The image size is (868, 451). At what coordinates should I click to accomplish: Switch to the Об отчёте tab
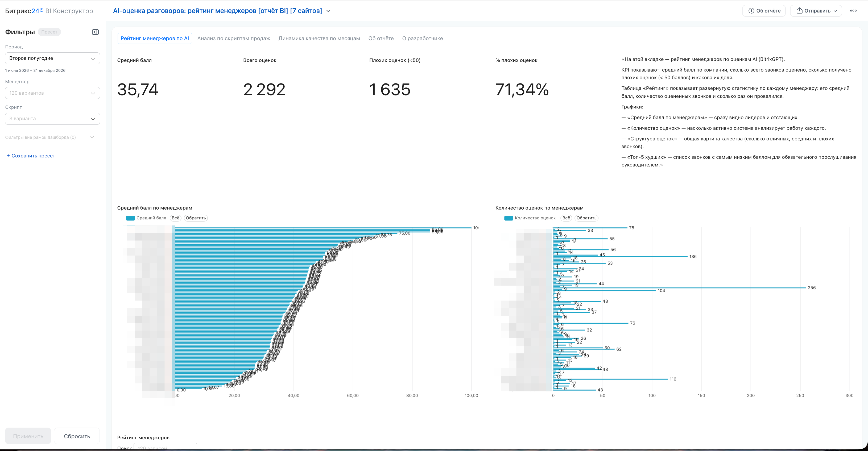click(x=381, y=38)
